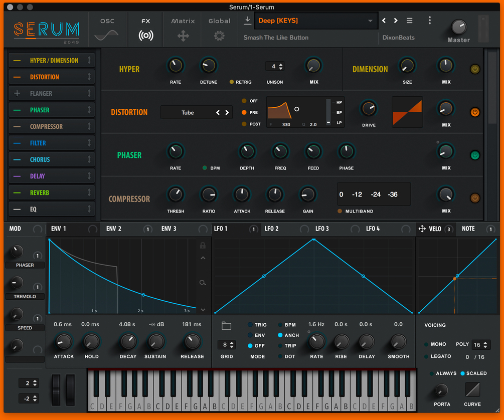Toggle the Hyper/Dimension power button
The height and width of the screenshot is (420, 504).
click(x=475, y=69)
